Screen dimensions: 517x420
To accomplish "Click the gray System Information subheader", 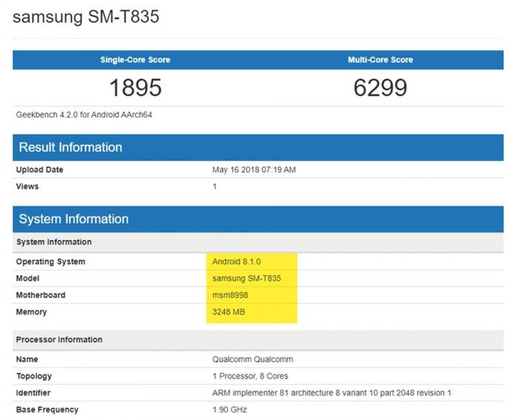I will click(x=258, y=242).
